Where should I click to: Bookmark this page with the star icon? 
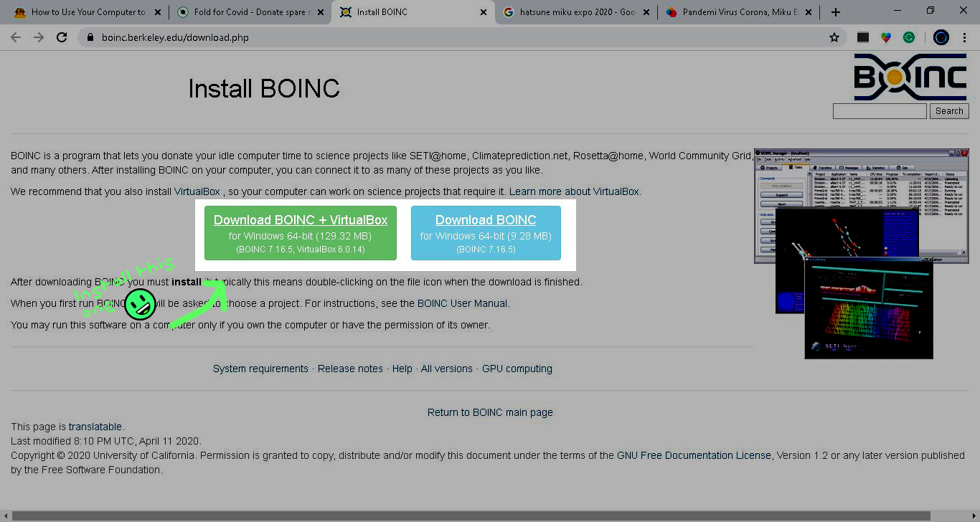click(834, 37)
